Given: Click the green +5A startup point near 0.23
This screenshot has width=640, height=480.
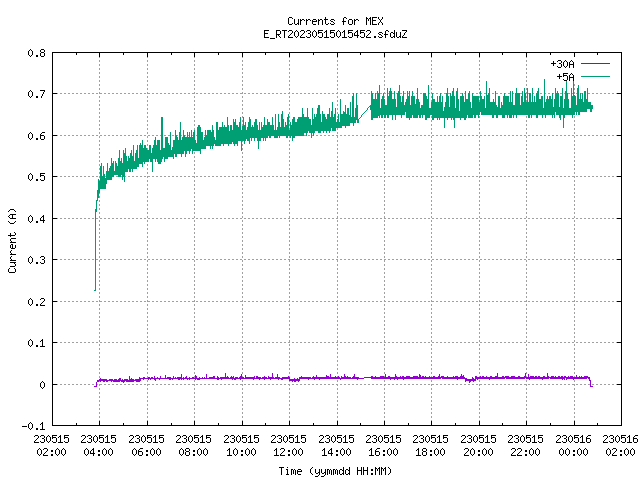Looking at the screenshot, I should tap(95, 290).
